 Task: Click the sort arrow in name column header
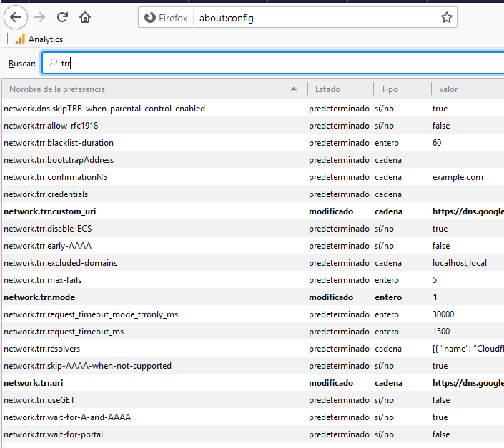tap(295, 89)
